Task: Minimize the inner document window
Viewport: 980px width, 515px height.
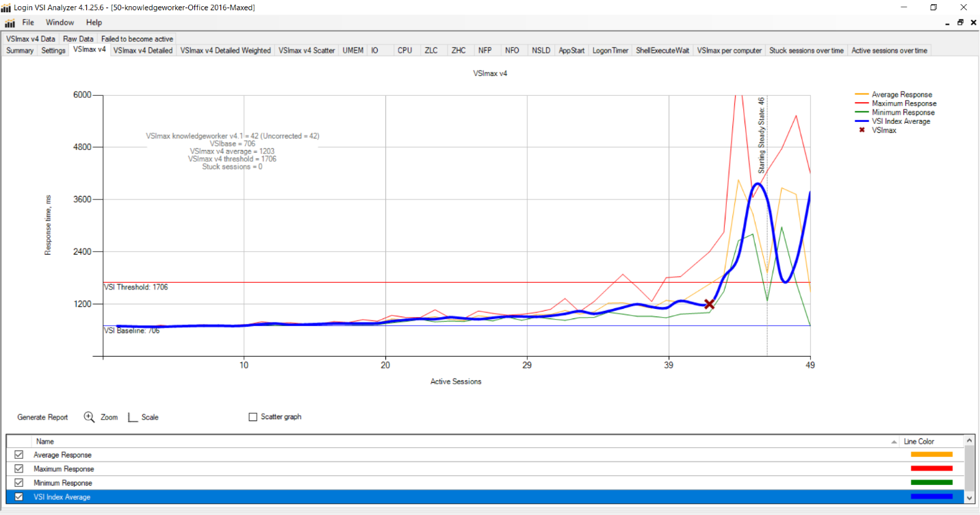Action: (945, 23)
